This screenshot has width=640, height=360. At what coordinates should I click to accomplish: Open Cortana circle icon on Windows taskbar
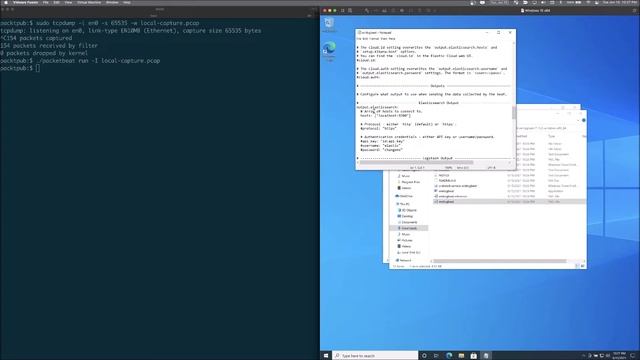pyautogui.click(x=424, y=356)
